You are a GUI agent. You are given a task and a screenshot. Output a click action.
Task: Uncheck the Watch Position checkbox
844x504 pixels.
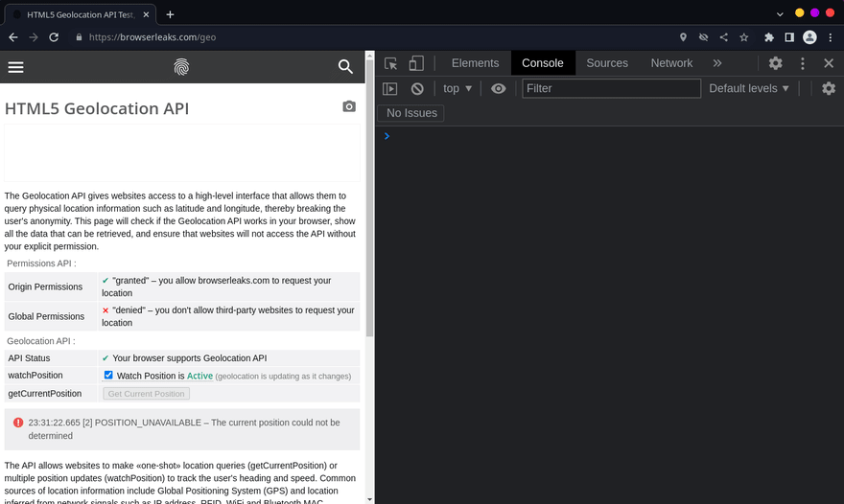108,375
